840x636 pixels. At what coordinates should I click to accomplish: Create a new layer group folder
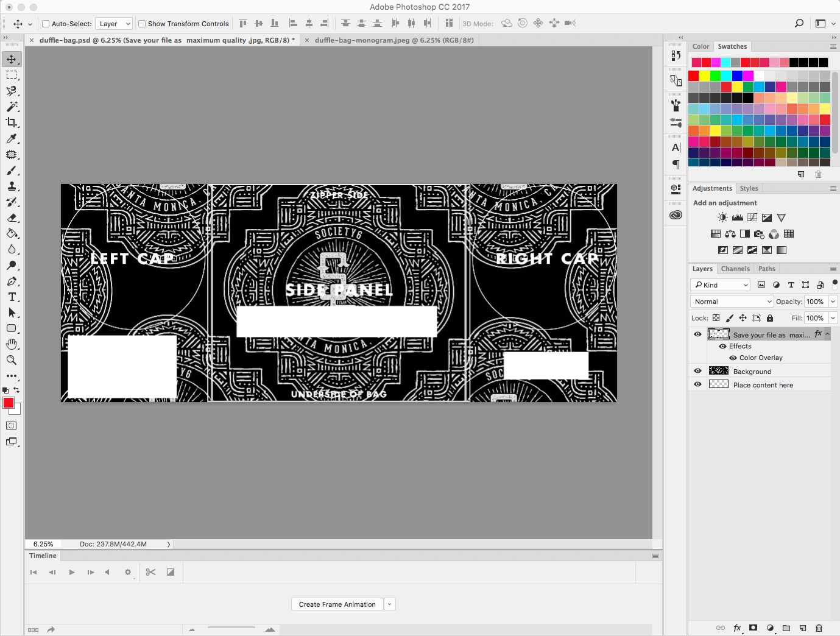coord(786,628)
